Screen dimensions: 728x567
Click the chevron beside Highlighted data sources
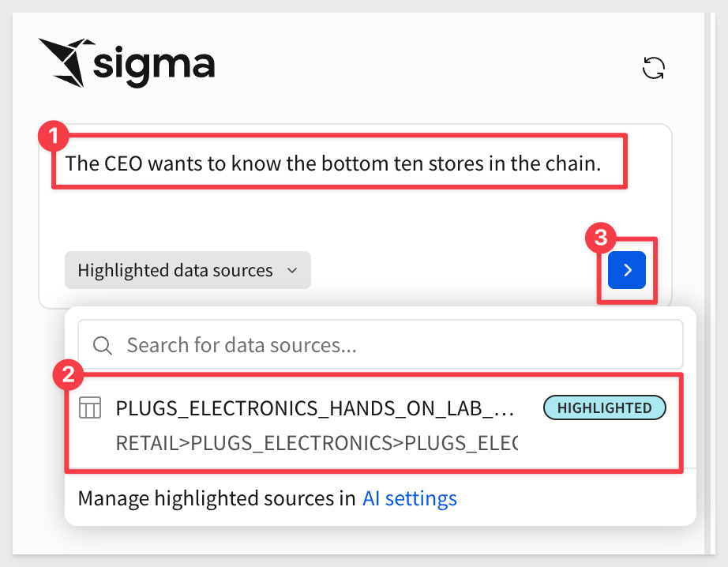pyautogui.click(x=292, y=270)
